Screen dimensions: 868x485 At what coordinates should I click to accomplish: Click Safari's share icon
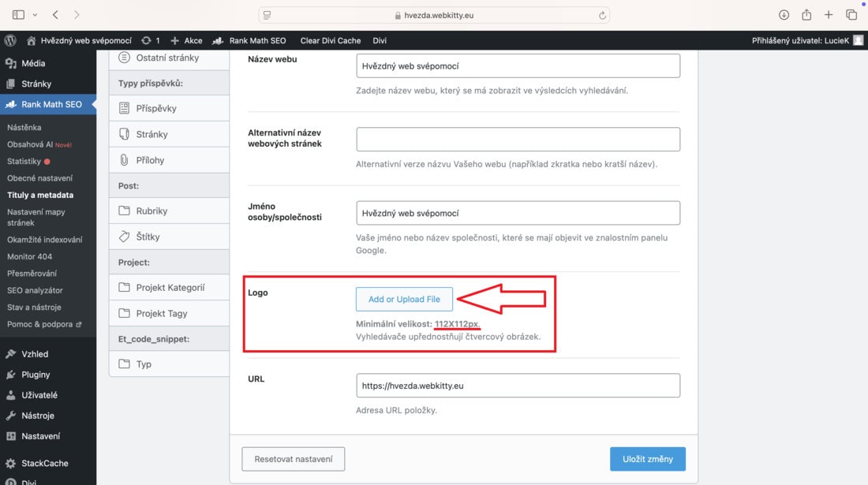coord(806,15)
